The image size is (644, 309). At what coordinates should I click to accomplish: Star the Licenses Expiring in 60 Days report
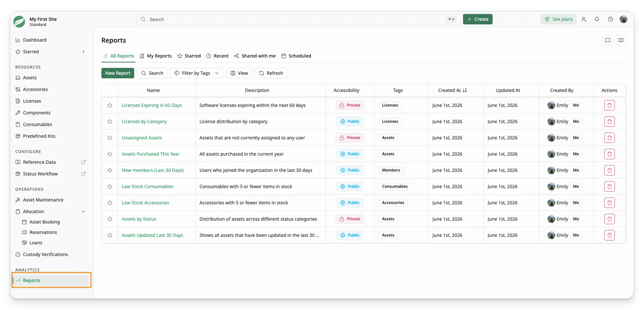[x=110, y=105]
